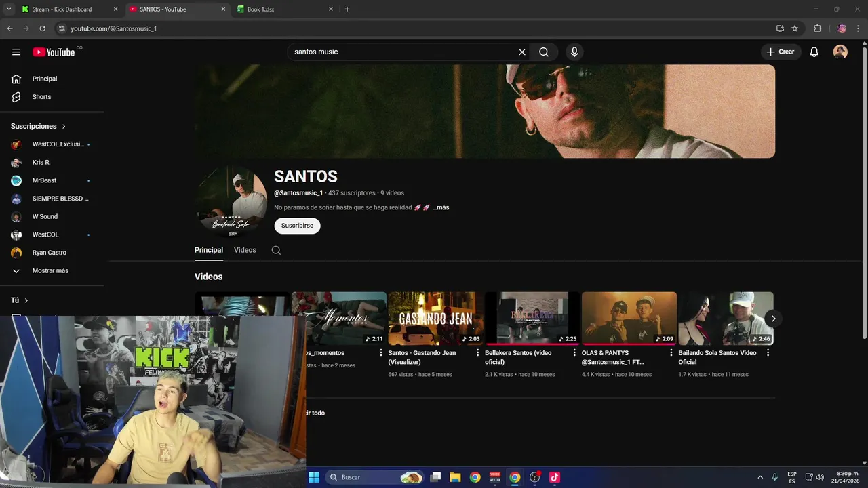The width and height of the screenshot is (868, 488).
Task: Click the Crear button
Action: pos(781,52)
